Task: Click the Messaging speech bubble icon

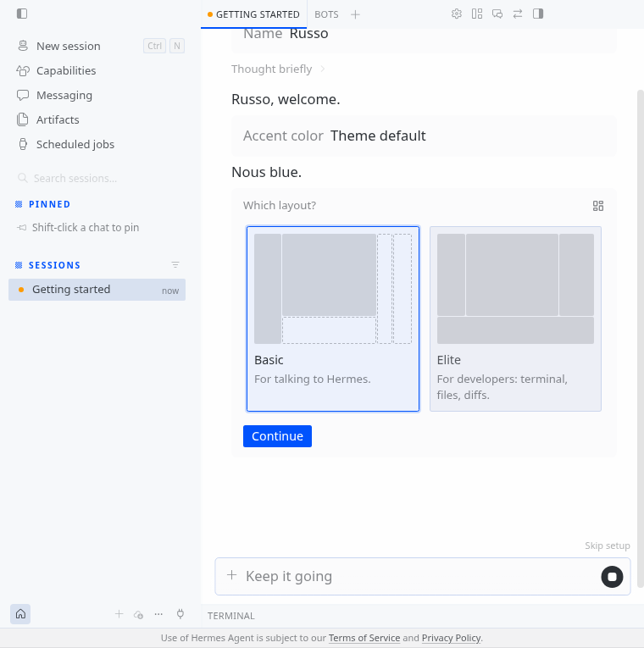Action: click(x=23, y=96)
